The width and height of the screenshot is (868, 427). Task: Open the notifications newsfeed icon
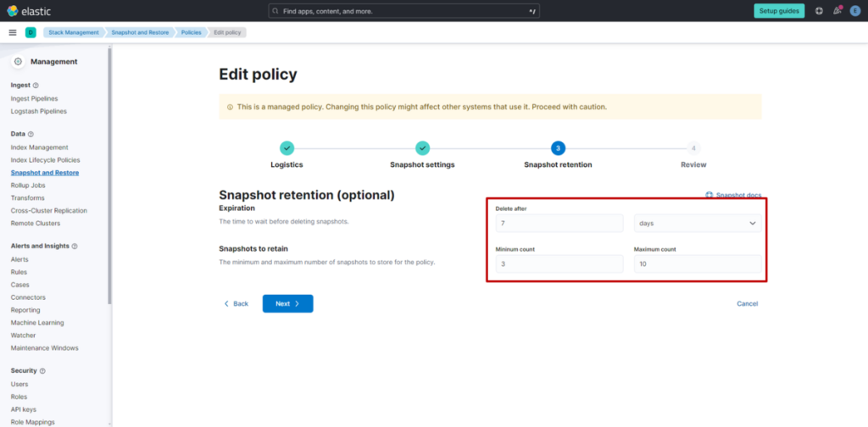(837, 11)
